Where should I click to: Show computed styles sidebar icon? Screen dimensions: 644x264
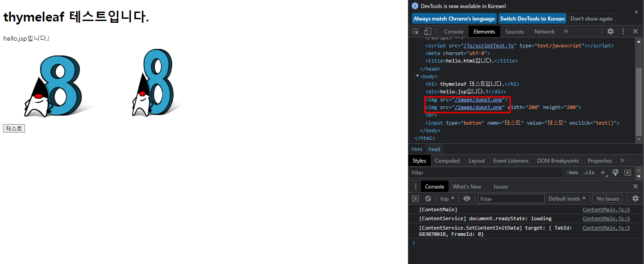[x=627, y=172]
